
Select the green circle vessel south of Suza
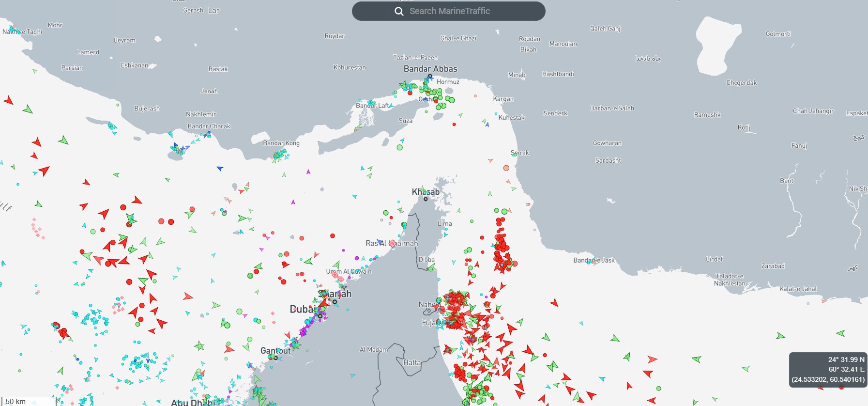[x=400, y=147]
